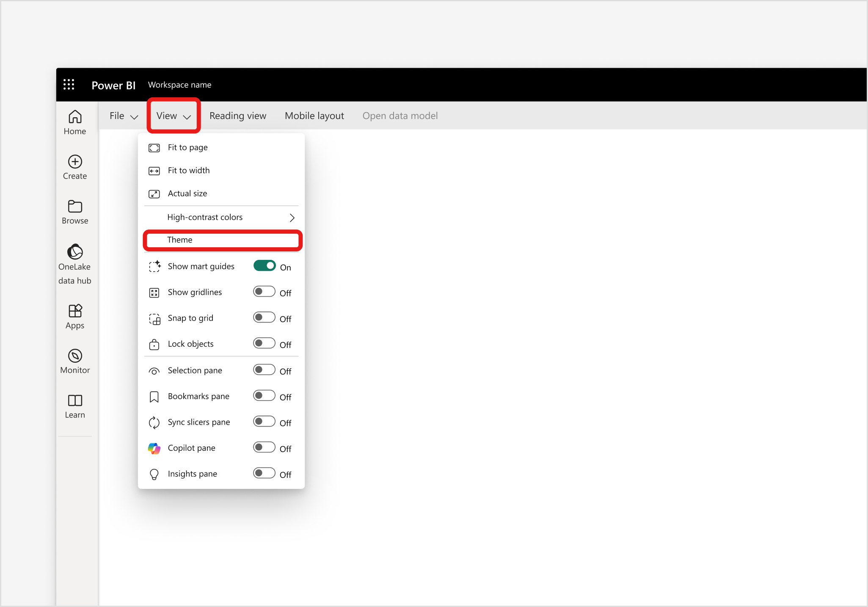Open the Monitor compass icon
Screen dimensions: 868x607
[x=75, y=361]
